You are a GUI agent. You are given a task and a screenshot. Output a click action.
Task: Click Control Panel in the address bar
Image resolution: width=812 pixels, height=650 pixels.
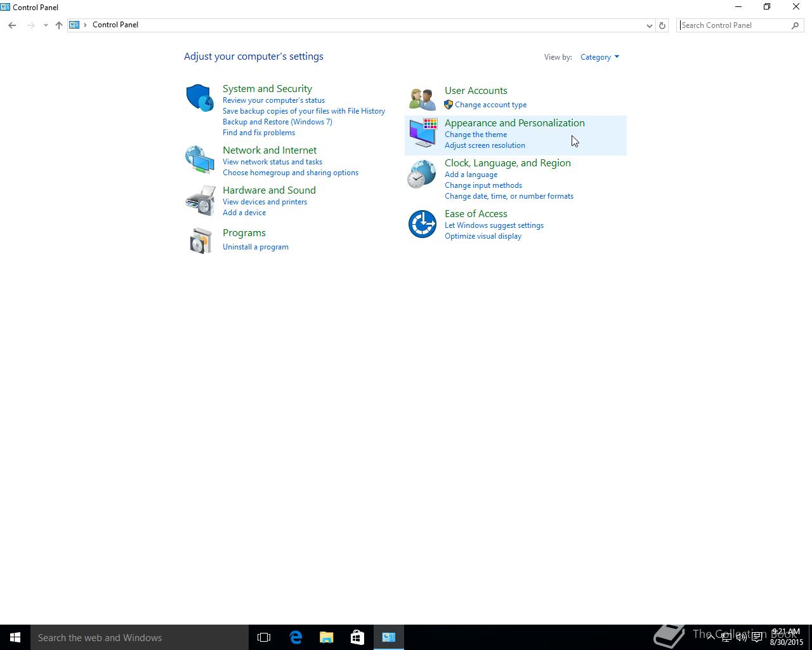coord(115,25)
